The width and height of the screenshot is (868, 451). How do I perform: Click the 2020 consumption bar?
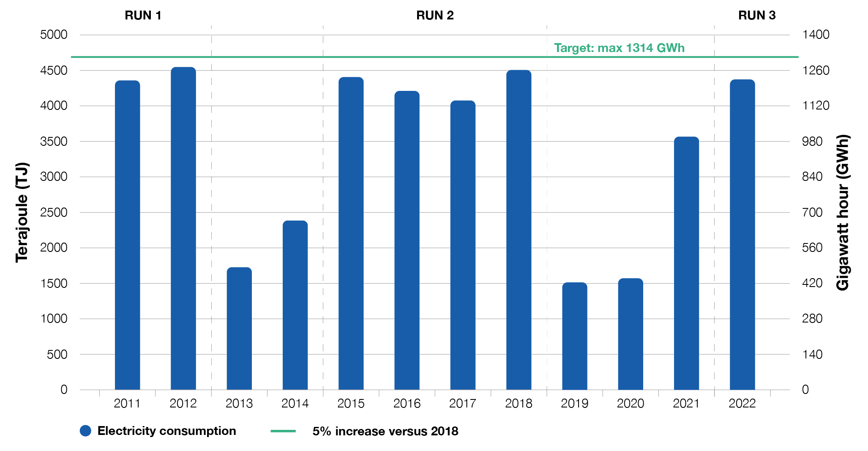pos(631,334)
